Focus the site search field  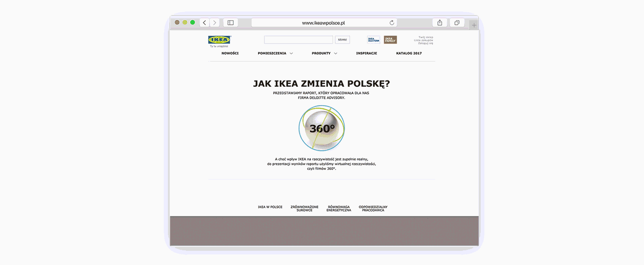[x=299, y=40]
